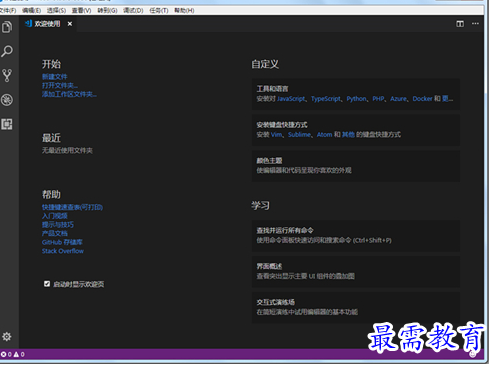Screen dimensions: 492x369
Task: Select the 颜色主题 card
Action: click(356, 166)
